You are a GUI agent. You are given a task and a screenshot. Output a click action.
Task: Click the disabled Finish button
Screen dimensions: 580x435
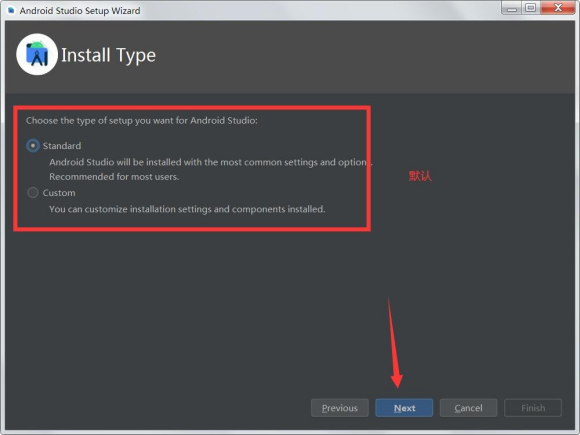[533, 408]
